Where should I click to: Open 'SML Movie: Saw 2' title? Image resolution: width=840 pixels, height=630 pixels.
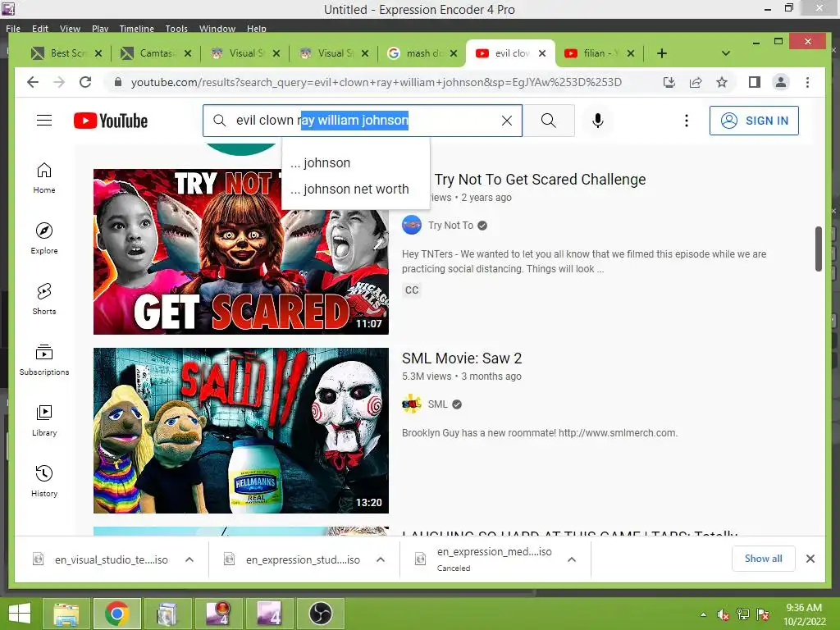(x=462, y=358)
